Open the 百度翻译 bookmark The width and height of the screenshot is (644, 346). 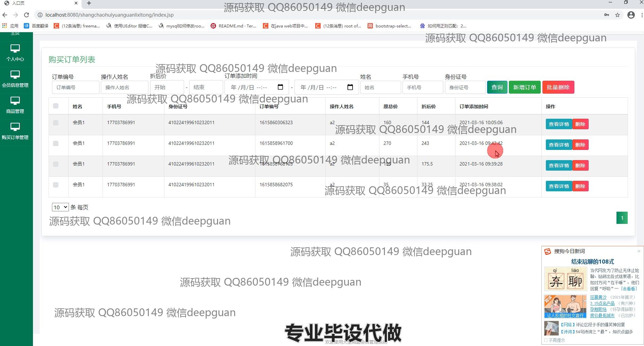pyautogui.click(x=36, y=26)
